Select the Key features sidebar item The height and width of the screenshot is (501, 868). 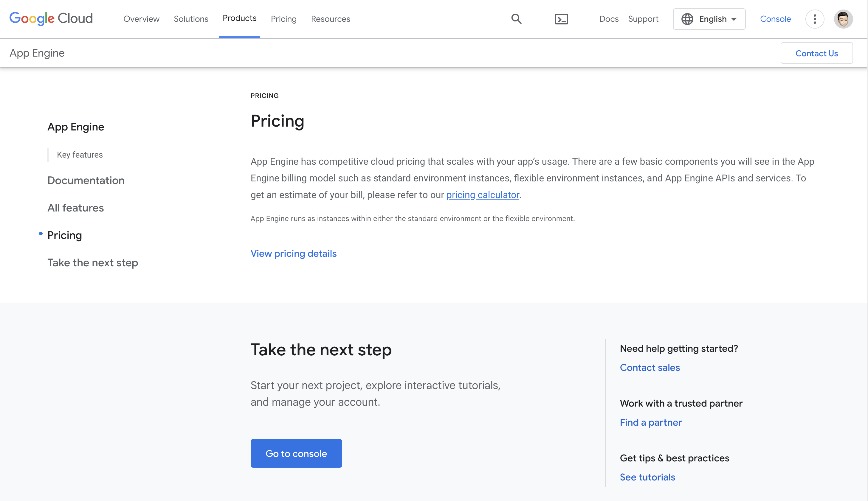click(x=79, y=155)
